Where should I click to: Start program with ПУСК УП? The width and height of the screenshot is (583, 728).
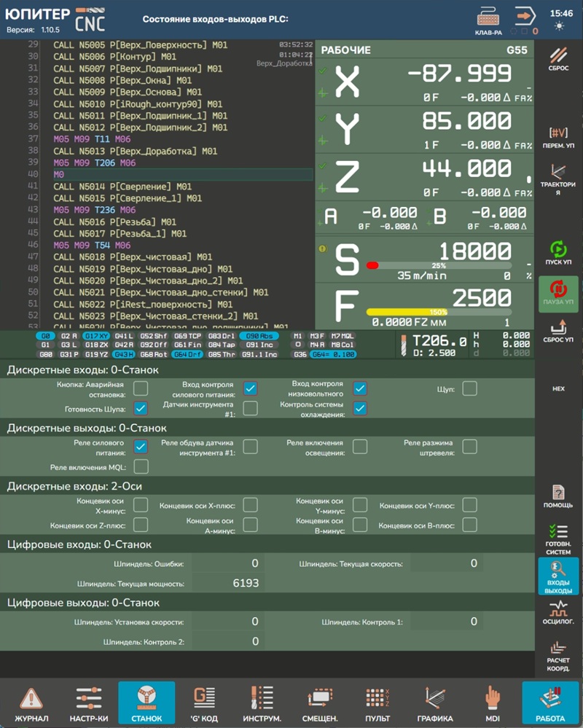point(558,253)
